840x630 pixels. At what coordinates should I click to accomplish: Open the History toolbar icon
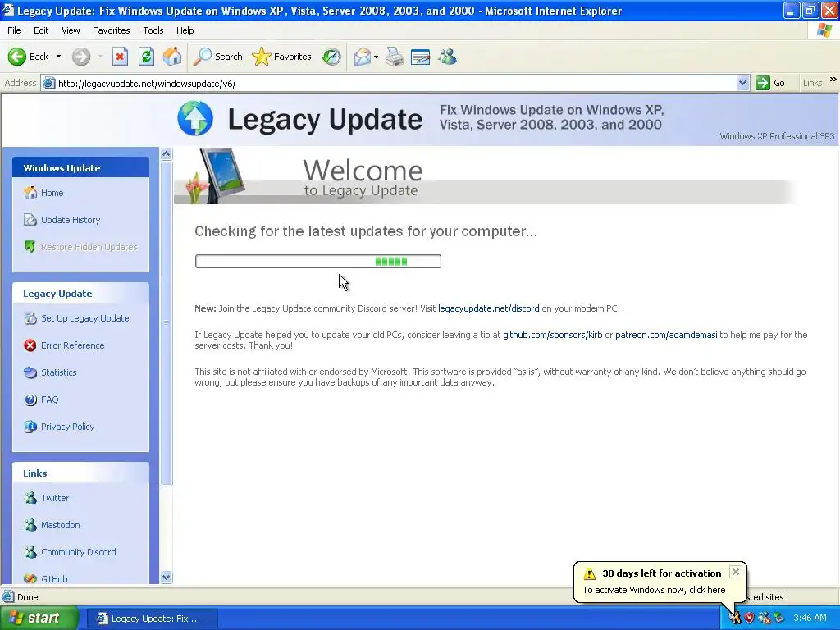click(331, 57)
